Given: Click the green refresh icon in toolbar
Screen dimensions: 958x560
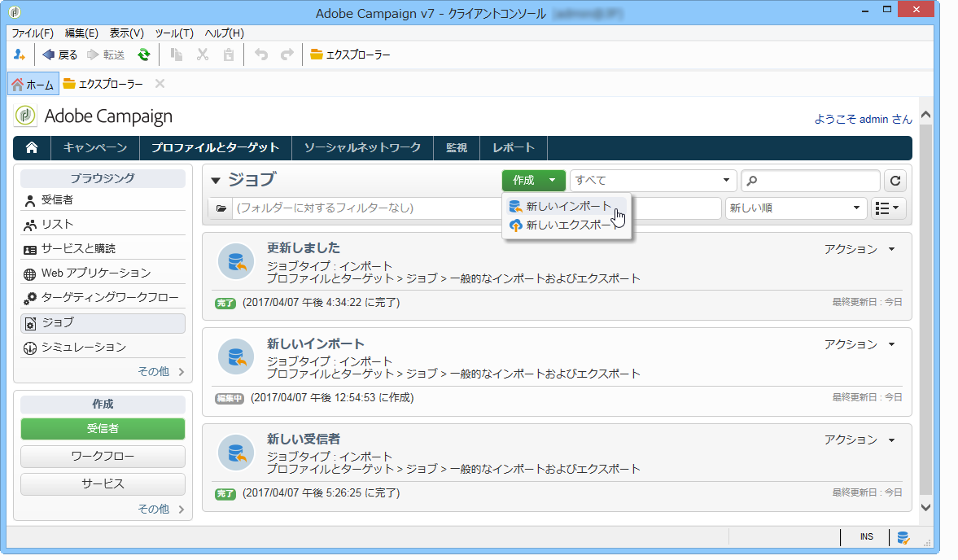Looking at the screenshot, I should click(x=143, y=55).
